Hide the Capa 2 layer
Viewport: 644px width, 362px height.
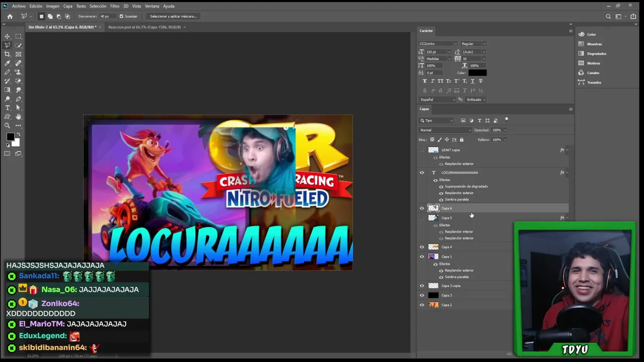click(x=422, y=305)
